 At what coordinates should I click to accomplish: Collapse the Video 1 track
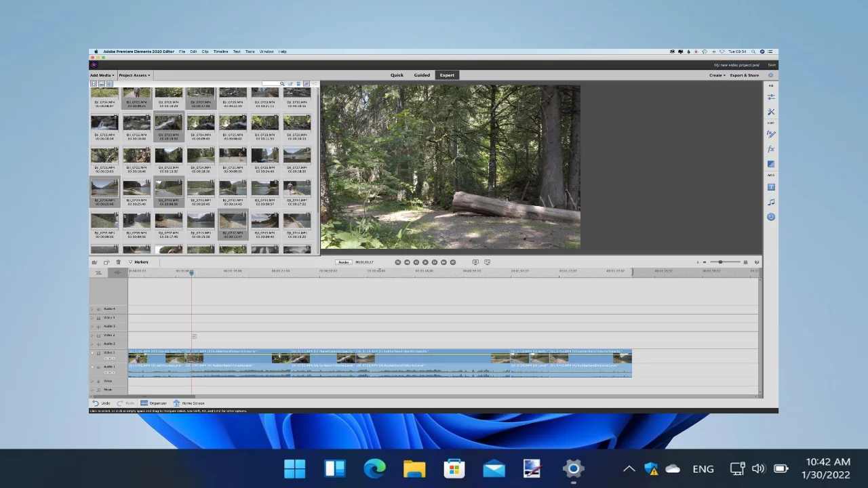click(92, 353)
